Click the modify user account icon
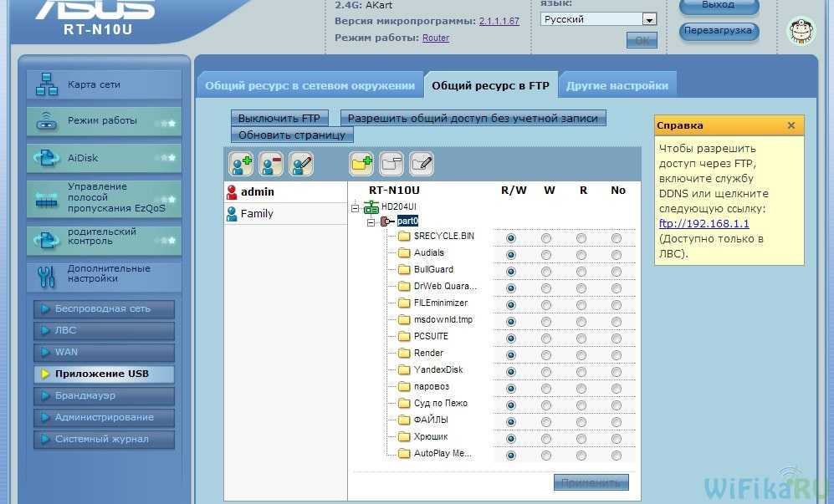 302,164
